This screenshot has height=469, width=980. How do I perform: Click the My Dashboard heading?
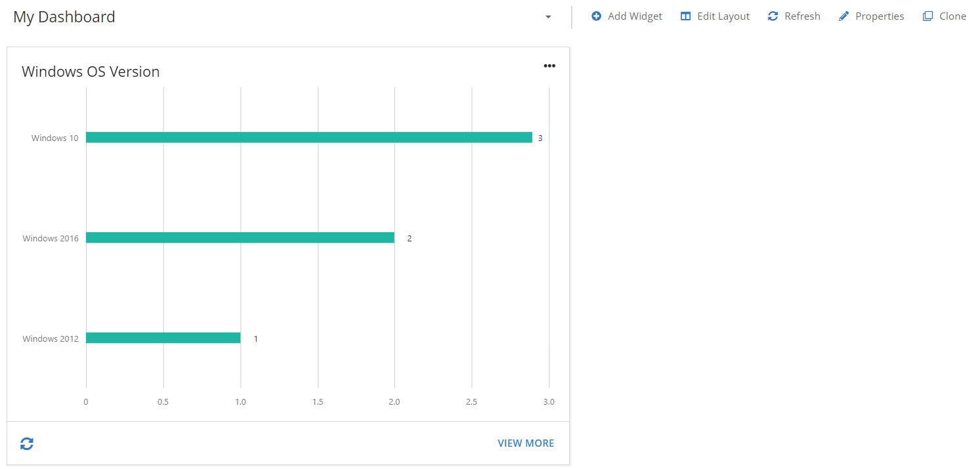[x=64, y=17]
